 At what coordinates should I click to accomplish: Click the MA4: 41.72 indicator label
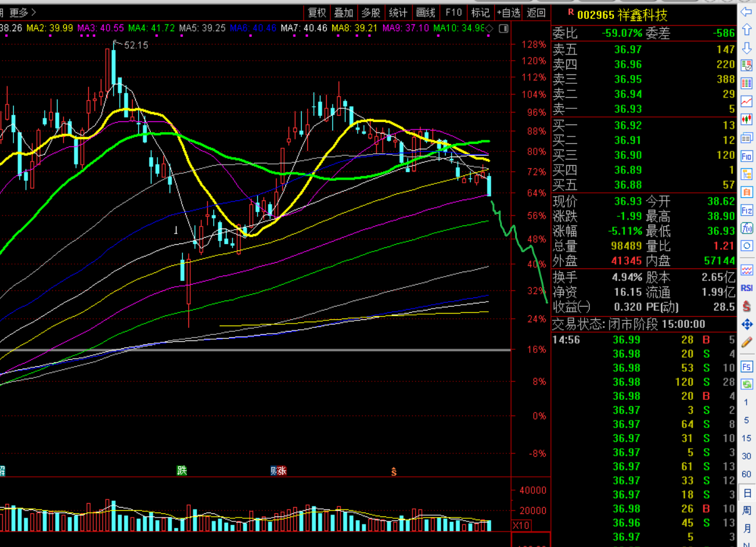click(x=151, y=29)
